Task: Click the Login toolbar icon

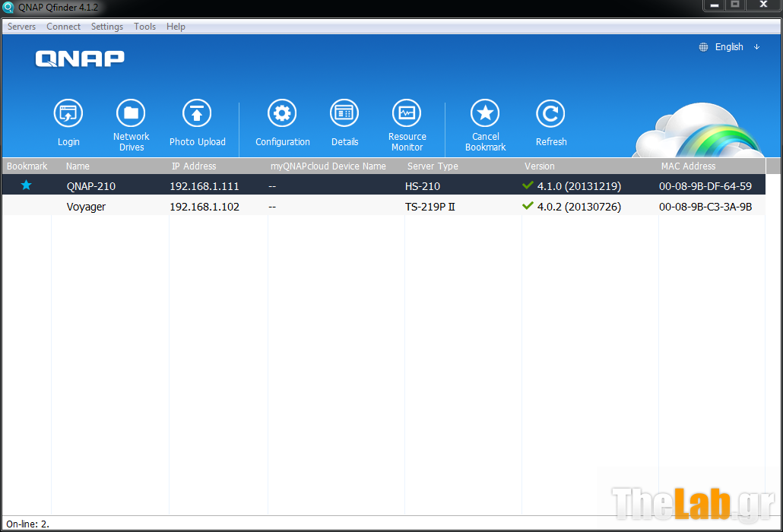Action: (68, 114)
